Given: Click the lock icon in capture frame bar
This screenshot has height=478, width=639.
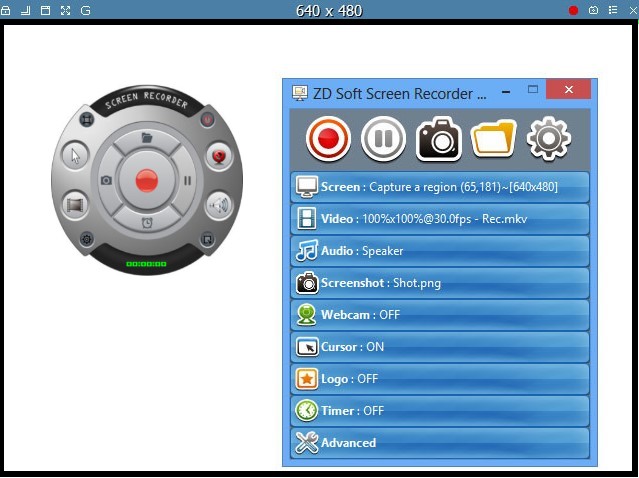Looking at the screenshot, I should (x=5, y=10).
